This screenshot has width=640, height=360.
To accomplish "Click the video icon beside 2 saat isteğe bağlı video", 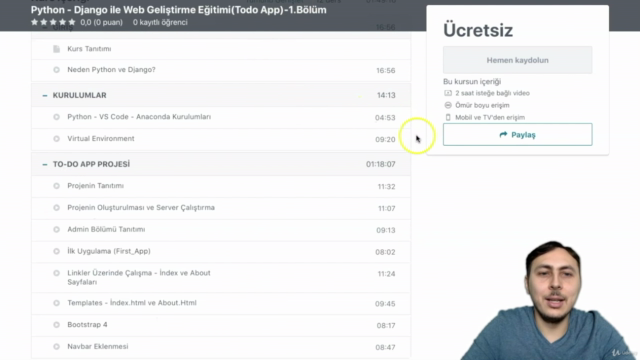I will coord(448,93).
